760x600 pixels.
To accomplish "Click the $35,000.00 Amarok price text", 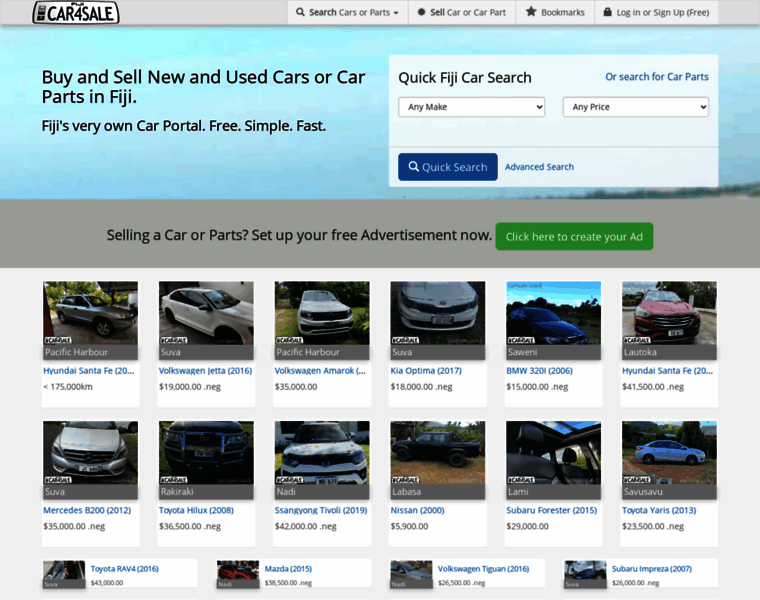I will click(296, 387).
